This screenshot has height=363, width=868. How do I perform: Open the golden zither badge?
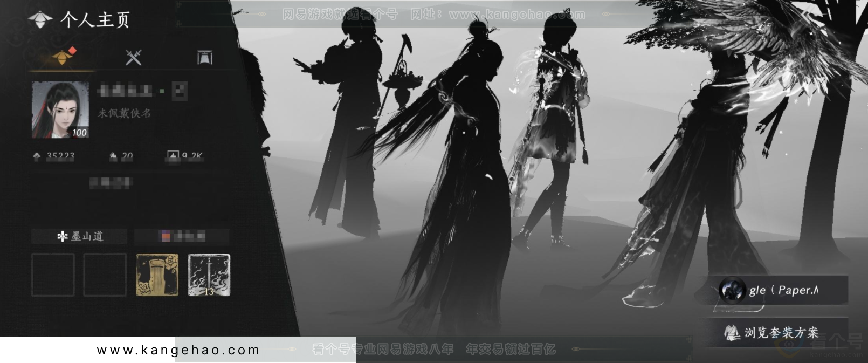tap(157, 275)
